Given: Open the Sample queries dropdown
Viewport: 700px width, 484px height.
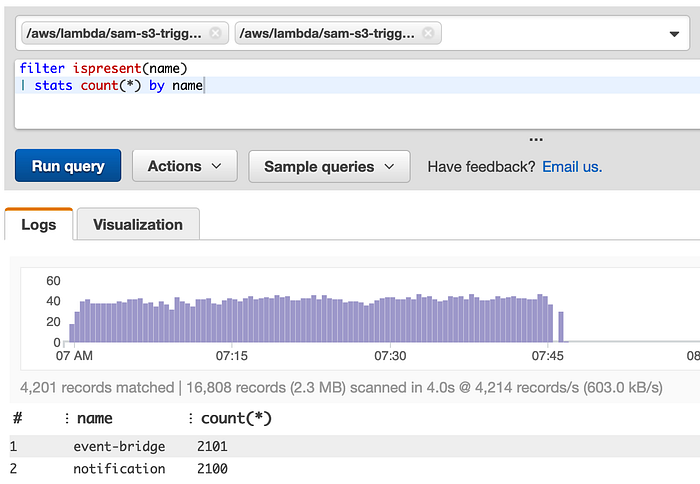Looking at the screenshot, I should 329,167.
